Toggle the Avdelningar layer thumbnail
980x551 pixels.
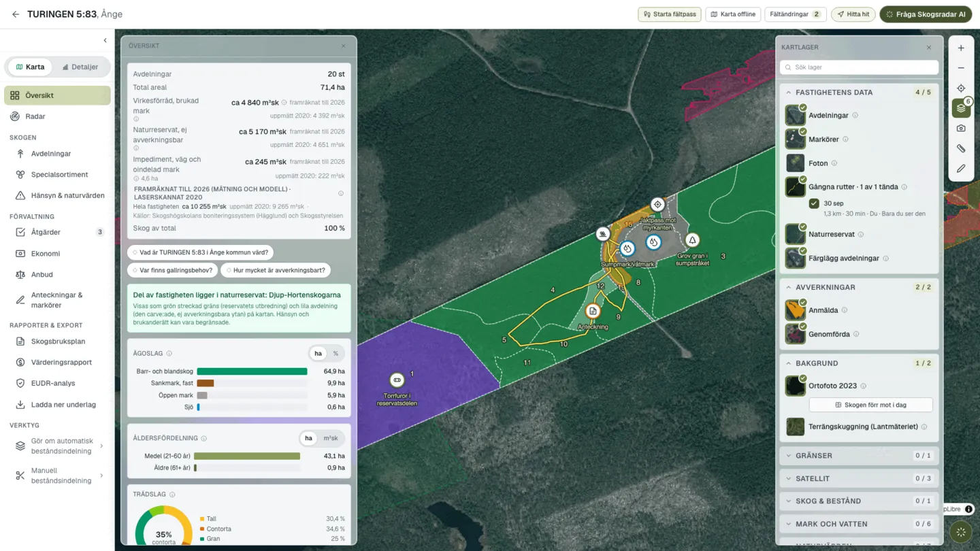[x=795, y=116]
